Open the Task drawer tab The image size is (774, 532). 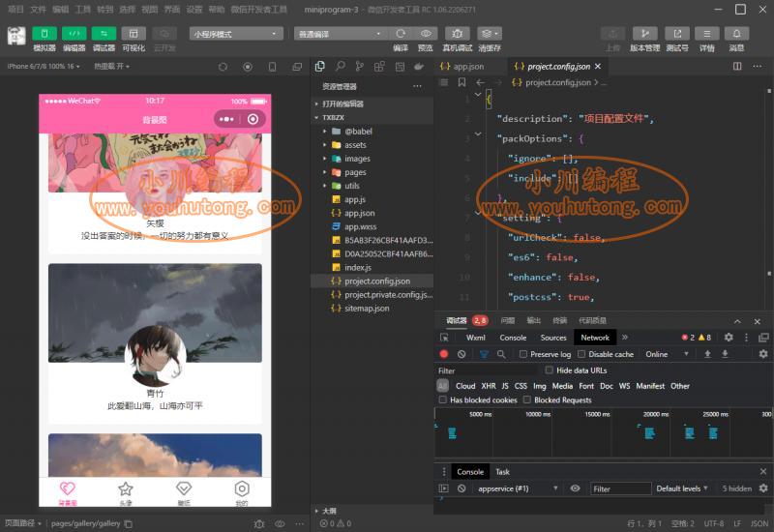click(502, 472)
